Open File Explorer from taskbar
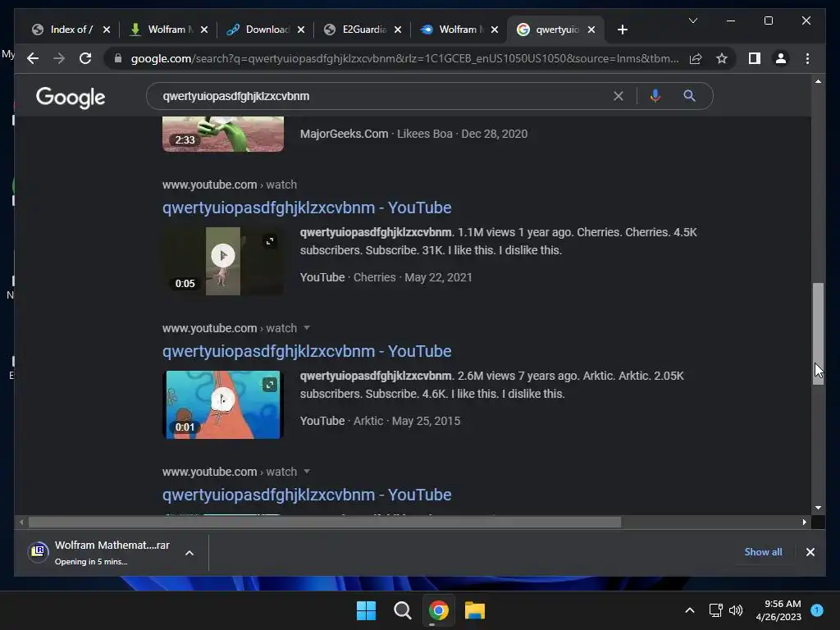 coord(474,610)
